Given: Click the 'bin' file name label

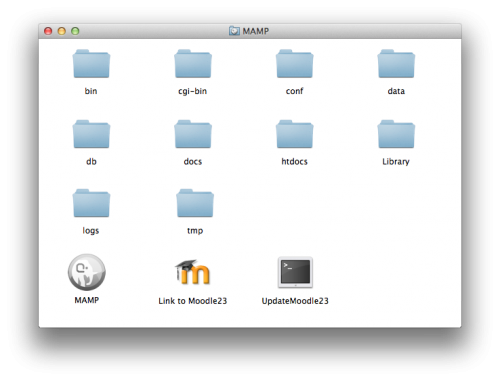Looking at the screenshot, I should tap(91, 91).
